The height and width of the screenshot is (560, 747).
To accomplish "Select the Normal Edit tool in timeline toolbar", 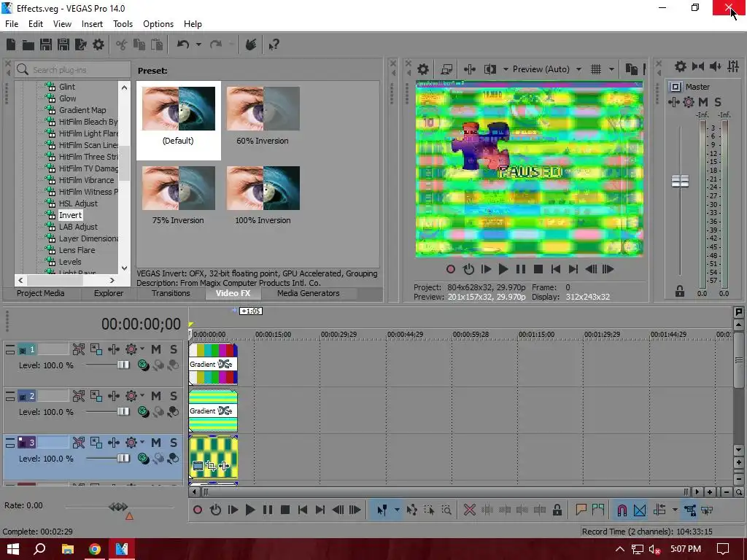I will (x=382, y=510).
